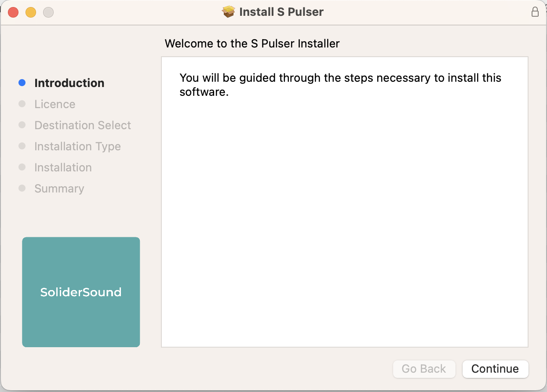Select the Destination Select step

pos(83,125)
